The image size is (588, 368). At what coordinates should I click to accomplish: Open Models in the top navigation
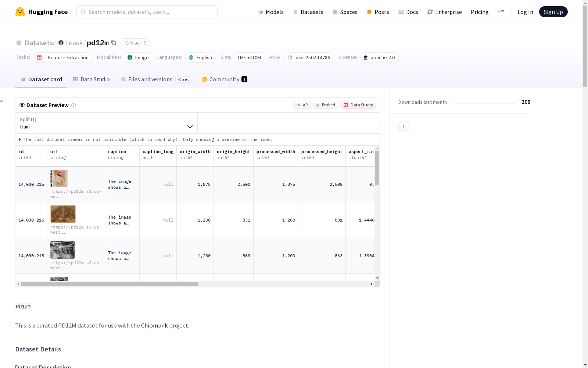click(271, 12)
